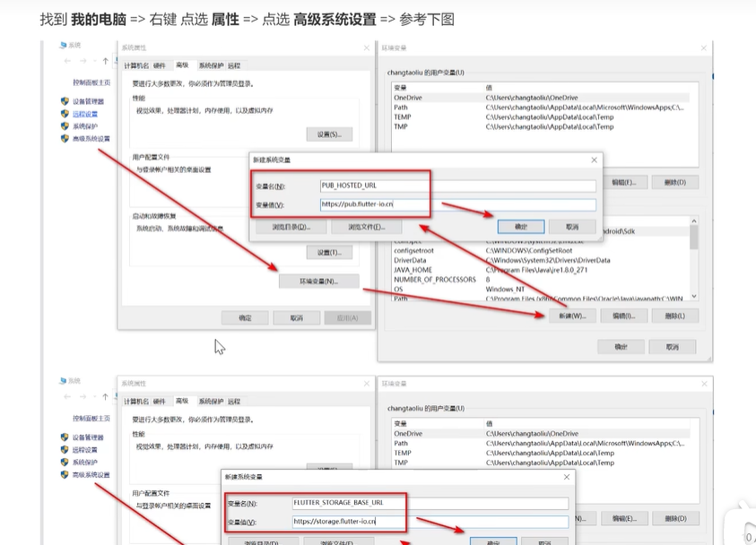Close the PUB_HOSTED_URL 新建系统变量 dialog

[x=593, y=160]
